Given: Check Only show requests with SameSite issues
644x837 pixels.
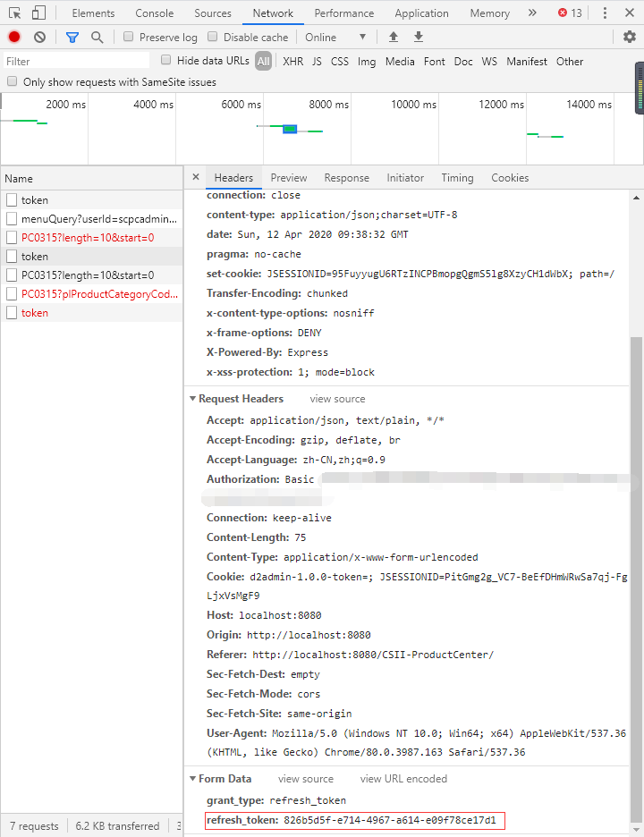Looking at the screenshot, I should tap(13, 81).
